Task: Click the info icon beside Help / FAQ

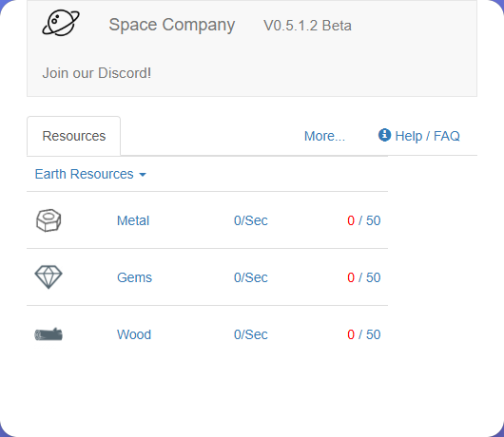Action: (384, 135)
